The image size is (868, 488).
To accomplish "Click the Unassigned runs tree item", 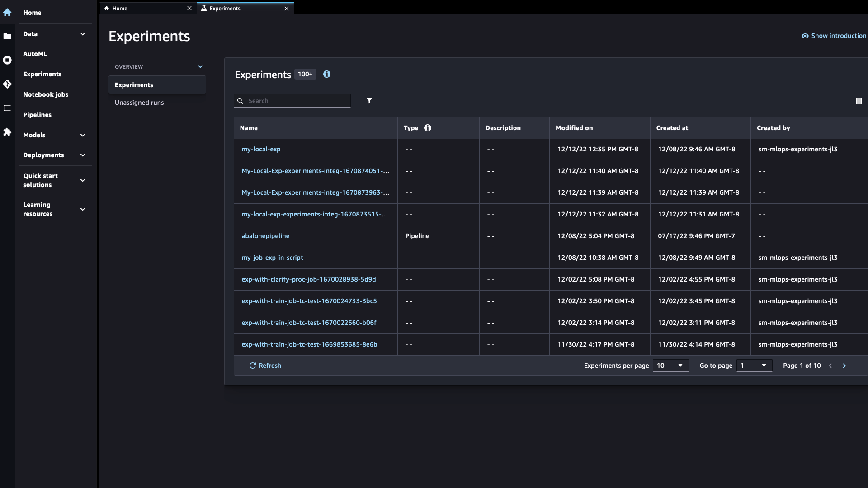I will [x=140, y=103].
